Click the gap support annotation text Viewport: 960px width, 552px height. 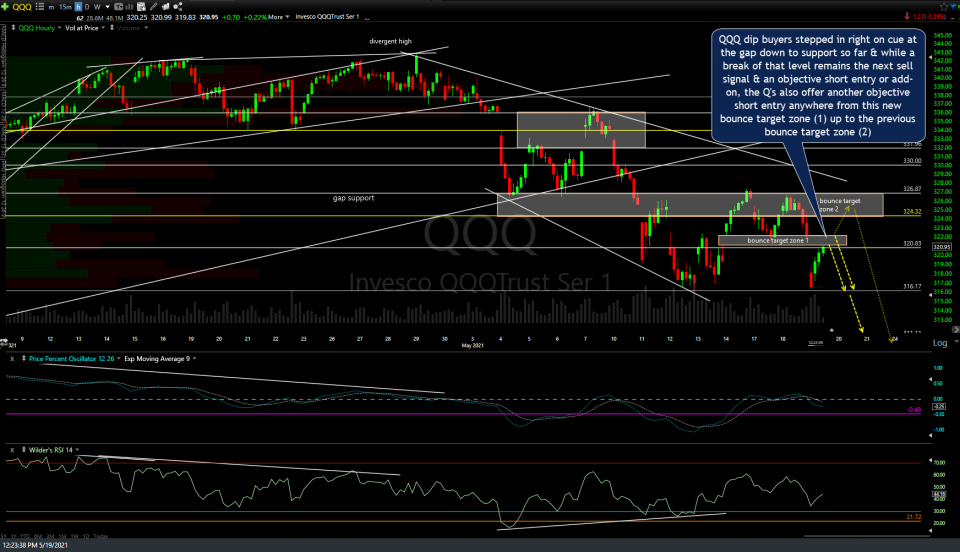coord(353,198)
